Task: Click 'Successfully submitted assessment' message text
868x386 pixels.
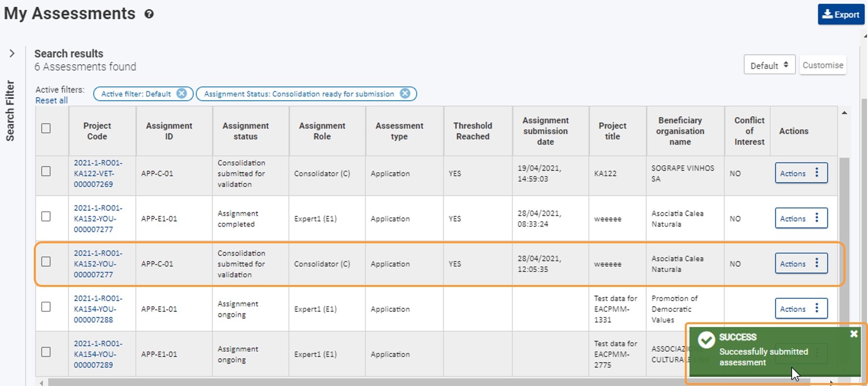Action: tap(763, 357)
